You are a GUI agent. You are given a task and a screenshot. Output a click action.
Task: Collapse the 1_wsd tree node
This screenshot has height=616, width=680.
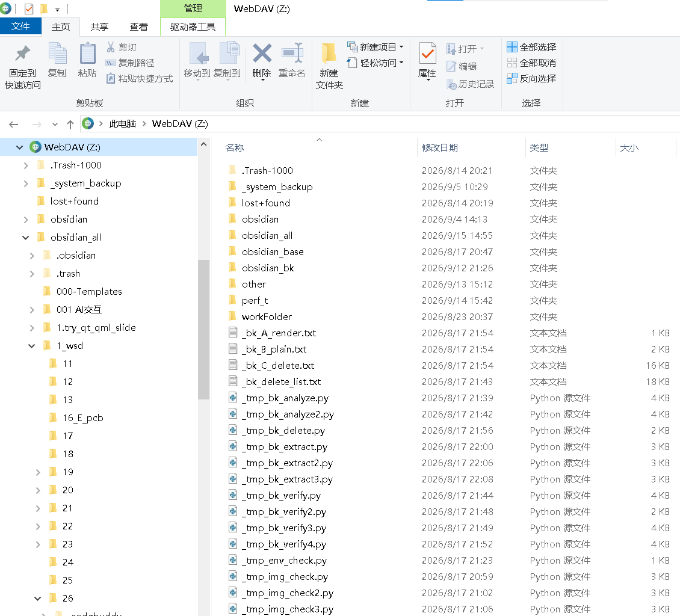click(x=32, y=346)
